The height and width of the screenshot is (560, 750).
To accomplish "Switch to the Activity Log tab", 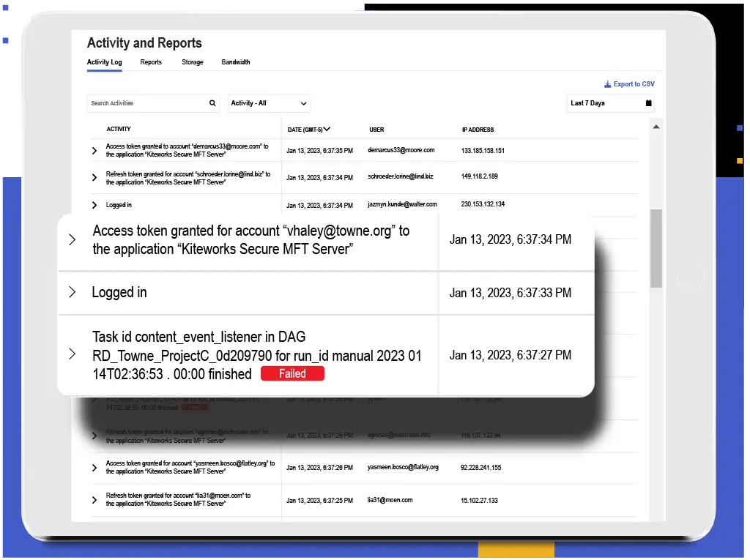I will [x=104, y=62].
